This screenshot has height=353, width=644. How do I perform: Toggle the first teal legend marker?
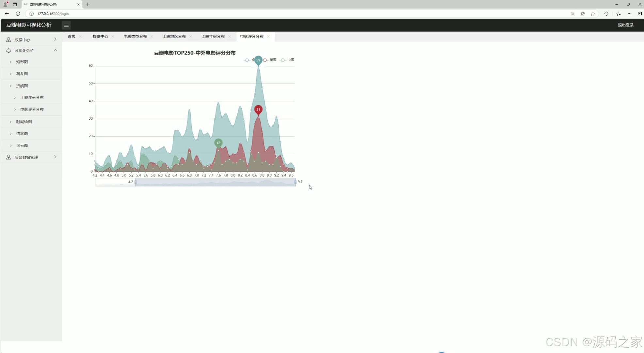tap(248, 60)
